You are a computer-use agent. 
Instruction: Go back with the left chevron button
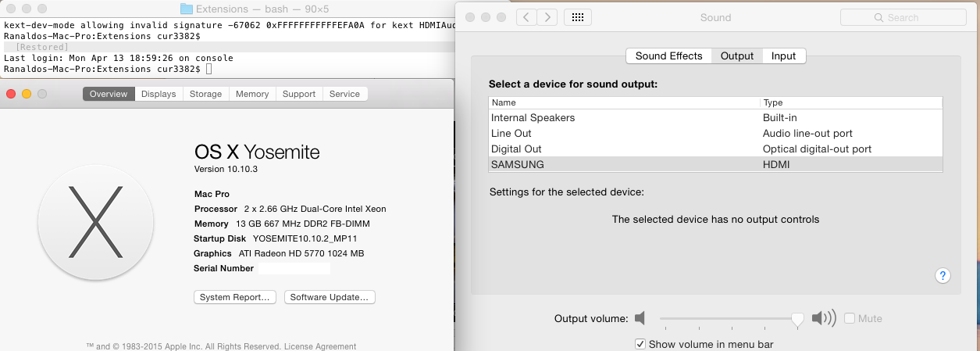click(526, 17)
